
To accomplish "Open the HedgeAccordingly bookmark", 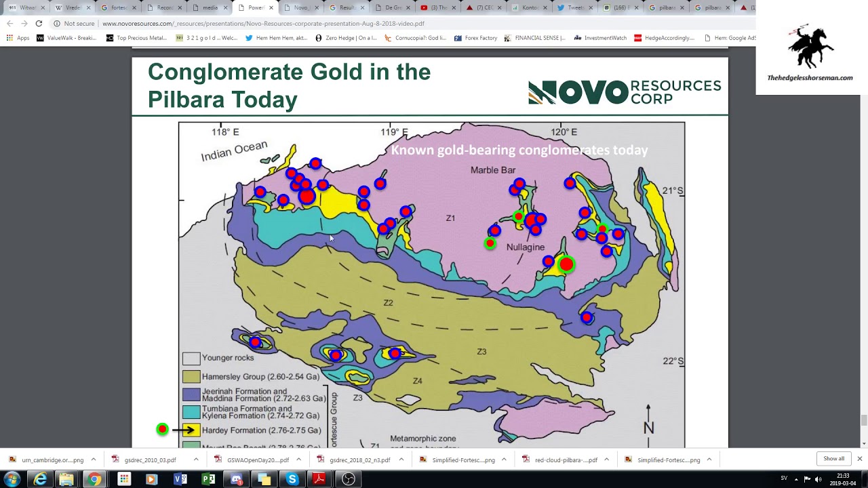I will coord(665,38).
